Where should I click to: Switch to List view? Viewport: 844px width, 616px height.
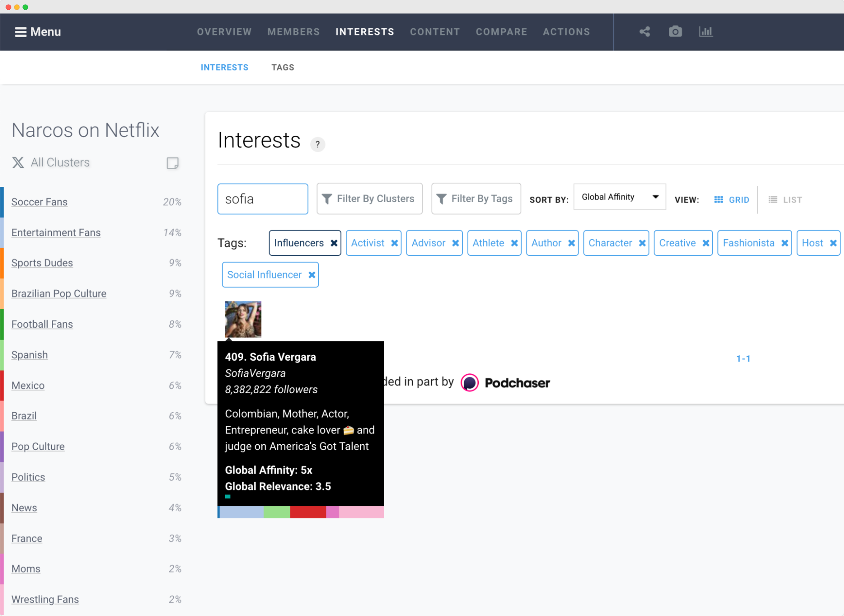785,200
